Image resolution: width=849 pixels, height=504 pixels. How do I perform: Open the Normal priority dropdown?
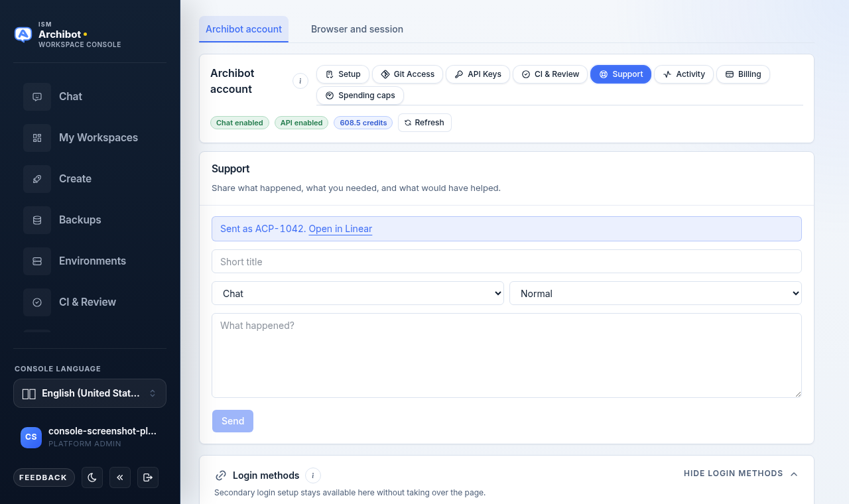click(x=655, y=293)
